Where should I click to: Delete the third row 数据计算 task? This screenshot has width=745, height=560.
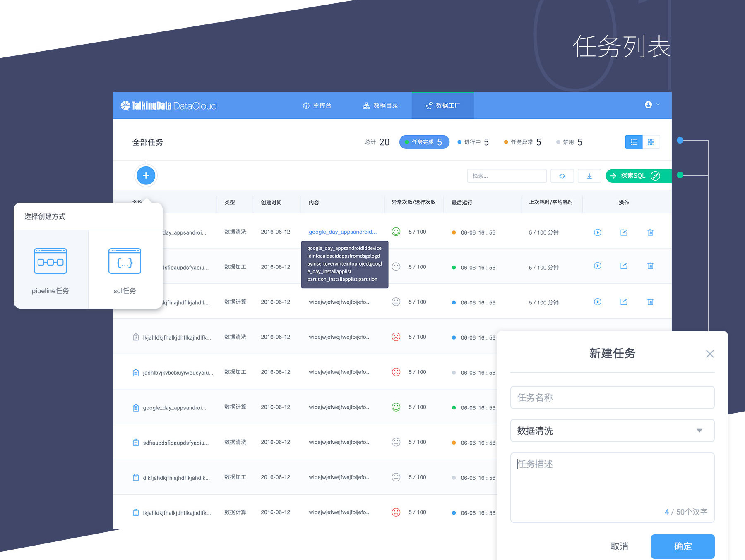650,302
